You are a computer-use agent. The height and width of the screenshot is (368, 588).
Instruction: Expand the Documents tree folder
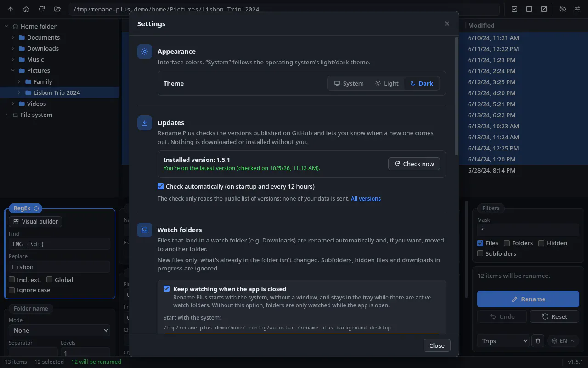tap(13, 37)
